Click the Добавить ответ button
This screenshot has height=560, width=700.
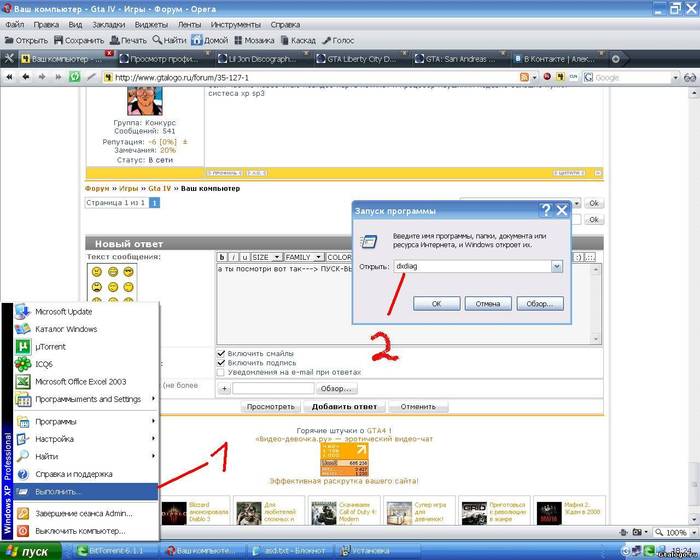[344, 407]
